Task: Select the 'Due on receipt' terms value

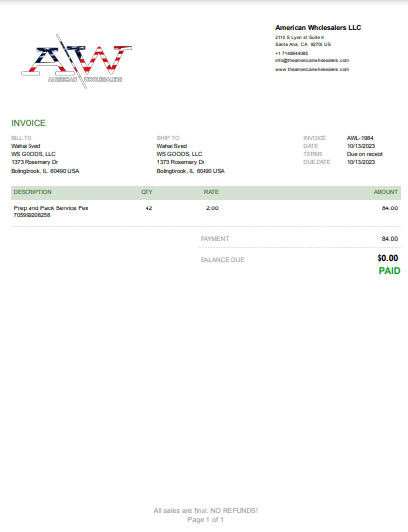Action: tap(365, 154)
